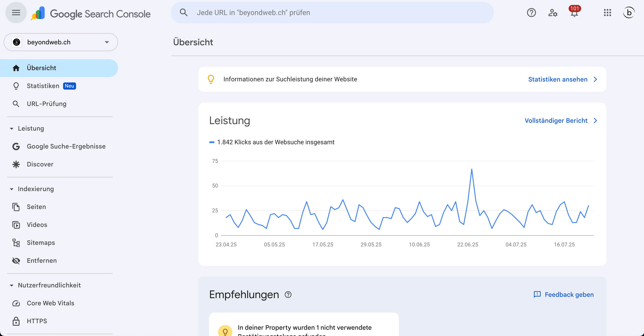
Task: Click chevron next to Vollständiger Bericht
Action: [595, 121]
